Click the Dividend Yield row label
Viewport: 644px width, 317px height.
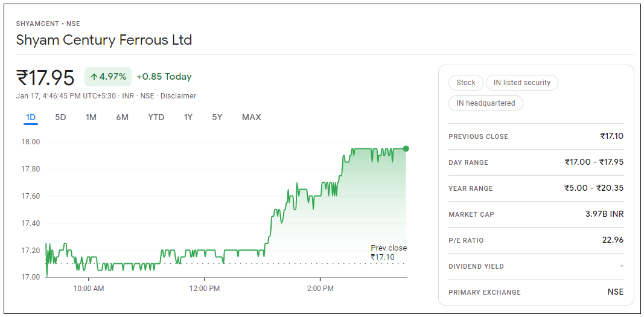click(476, 266)
